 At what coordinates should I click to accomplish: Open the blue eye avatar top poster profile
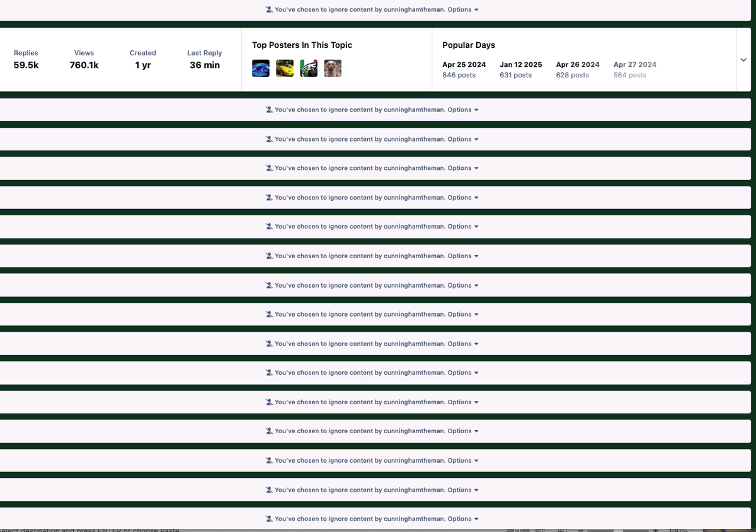[261, 68]
